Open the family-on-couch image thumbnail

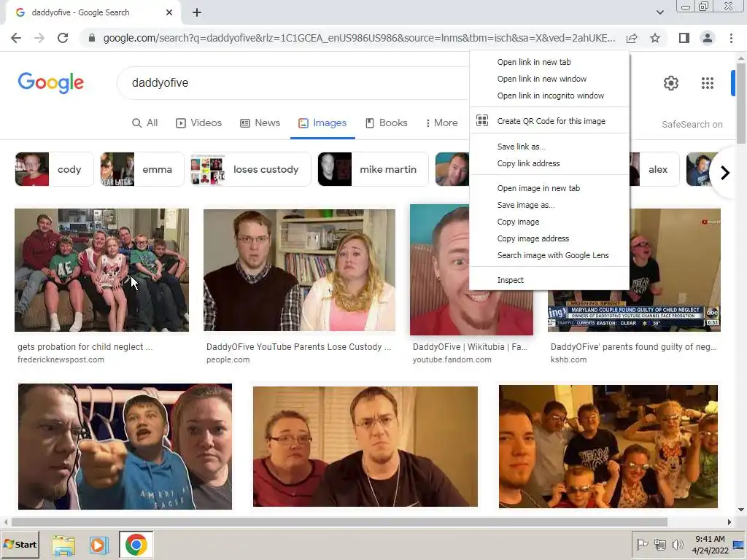(x=101, y=270)
